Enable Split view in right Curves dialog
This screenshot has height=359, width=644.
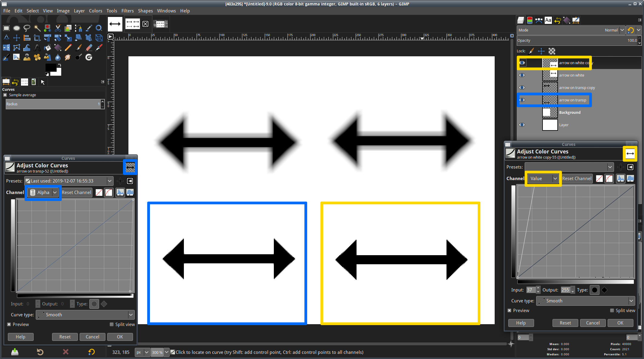[612, 311]
